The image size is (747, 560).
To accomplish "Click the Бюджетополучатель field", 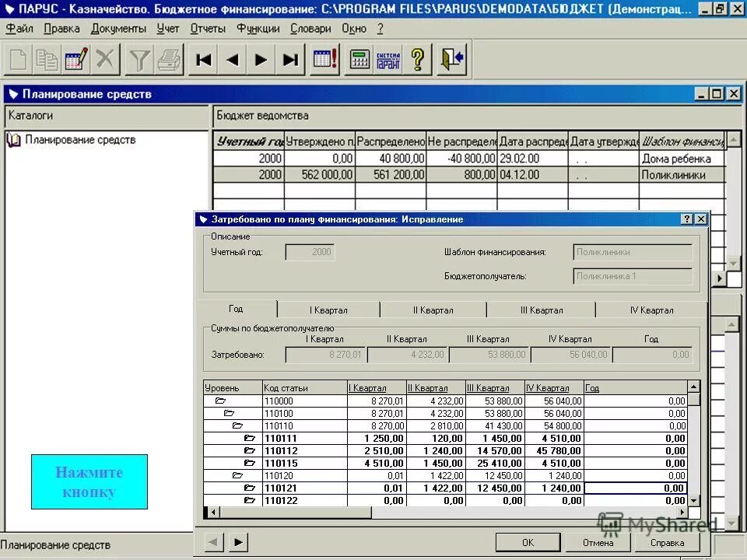I will pyautogui.click(x=633, y=276).
